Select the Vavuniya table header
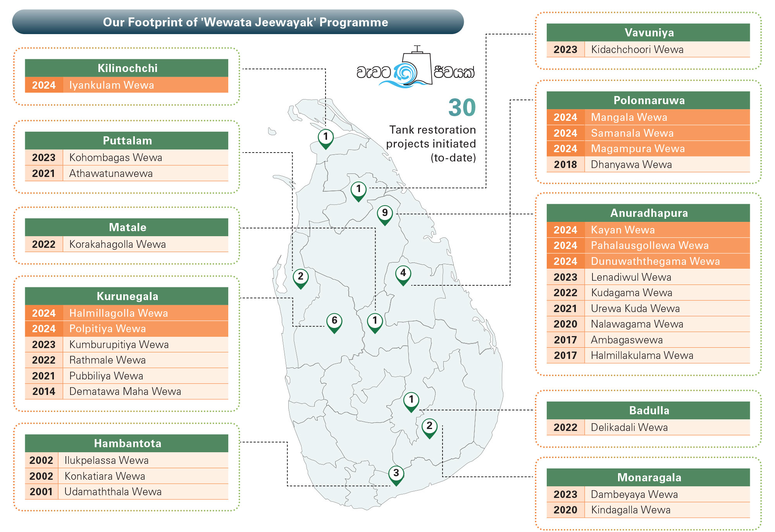Viewport: 775px width, 532px height. tap(648, 33)
